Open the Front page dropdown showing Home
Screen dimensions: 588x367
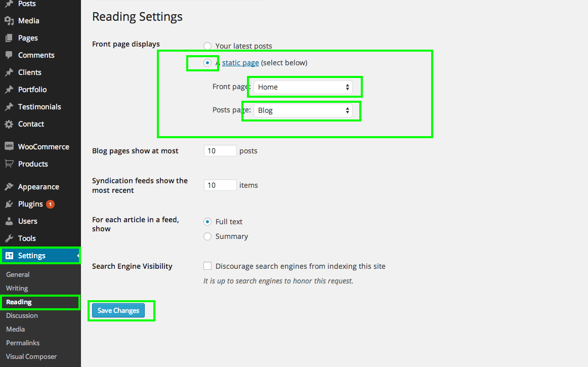303,87
